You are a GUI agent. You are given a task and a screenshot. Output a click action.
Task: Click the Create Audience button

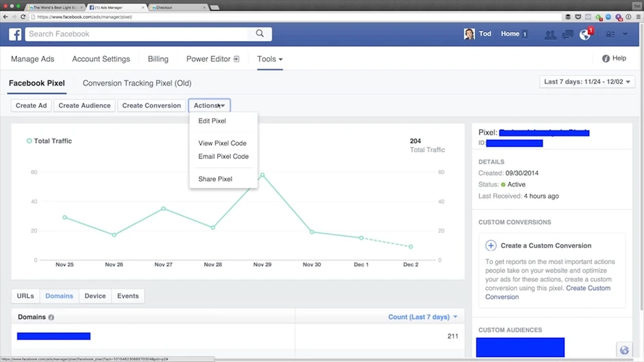(84, 106)
